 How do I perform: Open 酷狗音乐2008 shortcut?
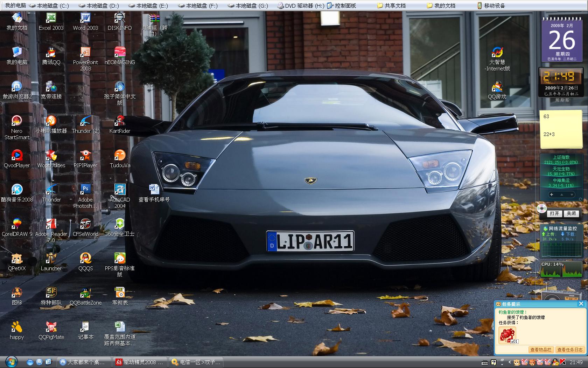(x=17, y=193)
